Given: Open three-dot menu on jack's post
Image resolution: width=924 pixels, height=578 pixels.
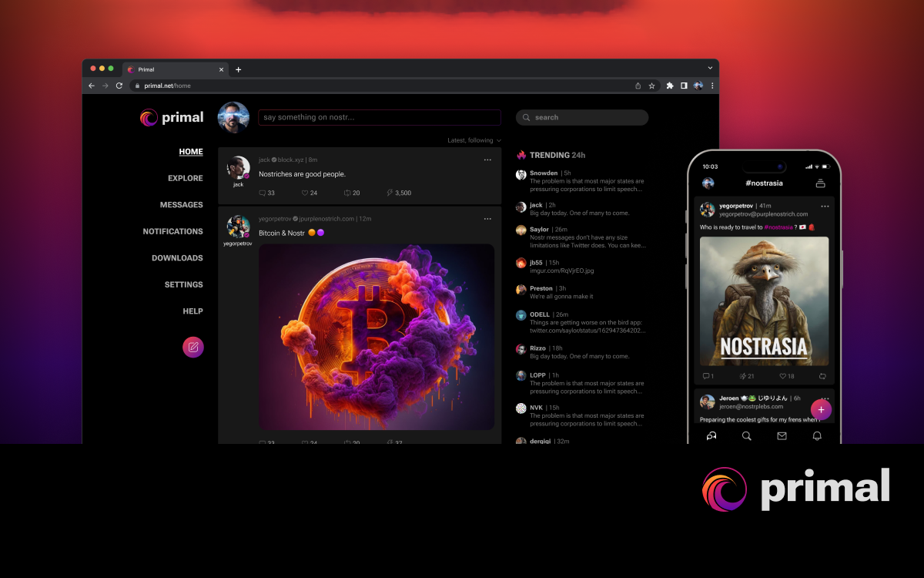Looking at the screenshot, I should (x=487, y=160).
